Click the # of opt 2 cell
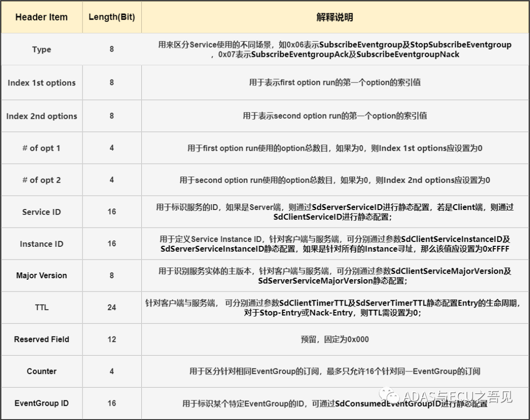Image resolution: width=530 pixels, height=420 pixels. tap(41, 180)
